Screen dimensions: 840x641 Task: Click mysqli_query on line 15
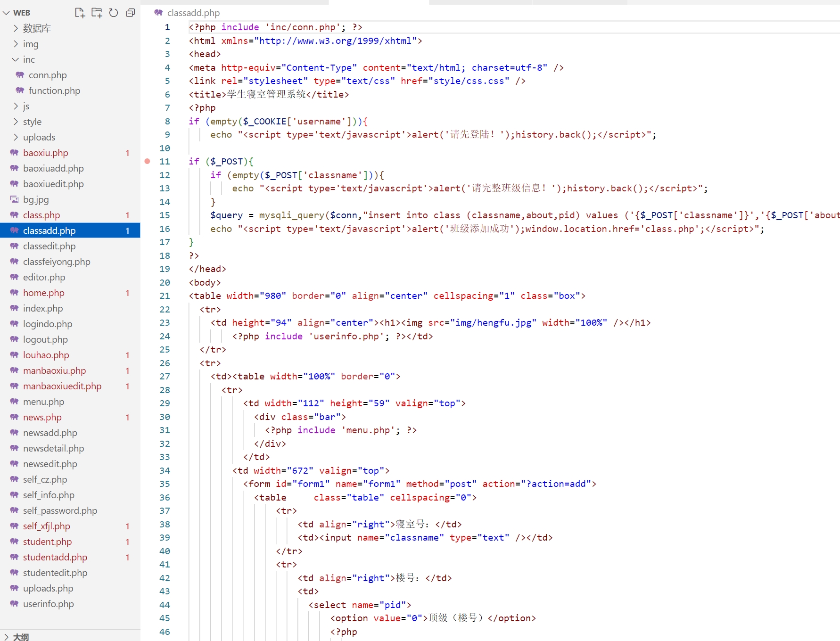(x=292, y=215)
